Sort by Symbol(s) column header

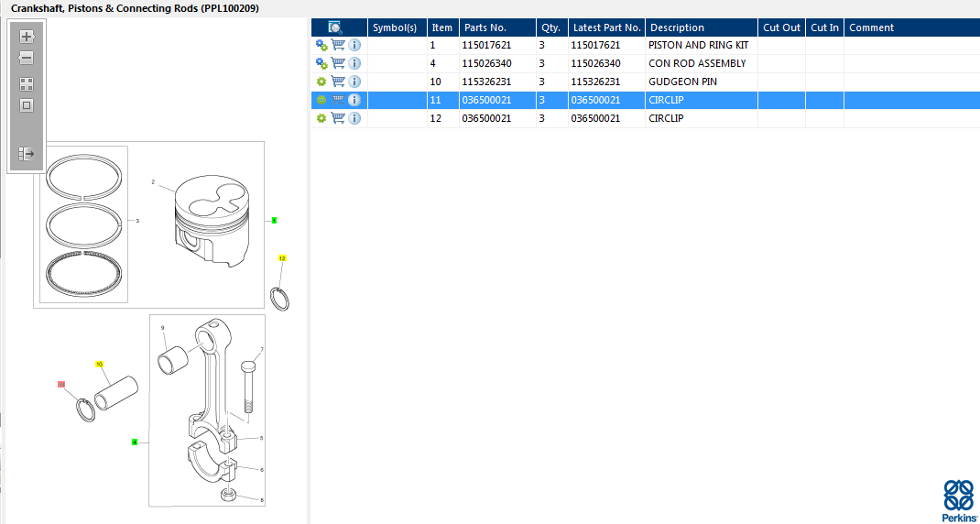pyautogui.click(x=395, y=27)
